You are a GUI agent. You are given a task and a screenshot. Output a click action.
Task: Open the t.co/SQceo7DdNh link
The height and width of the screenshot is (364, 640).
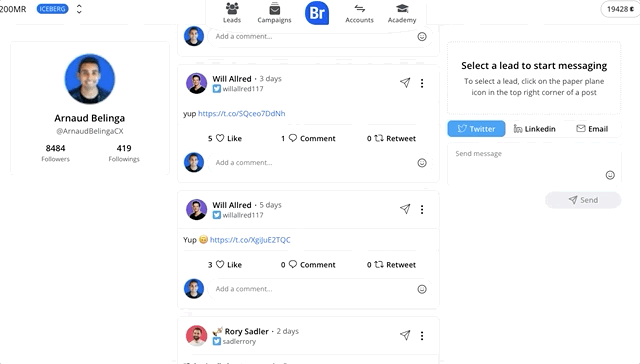click(x=242, y=113)
